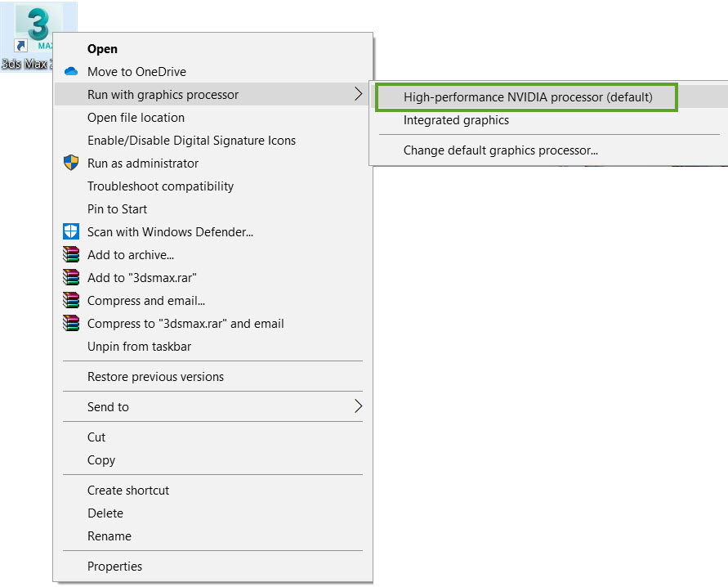Screen dimensions: 728x587
Task: Click the OneDrive cloud icon
Action: coord(72,72)
